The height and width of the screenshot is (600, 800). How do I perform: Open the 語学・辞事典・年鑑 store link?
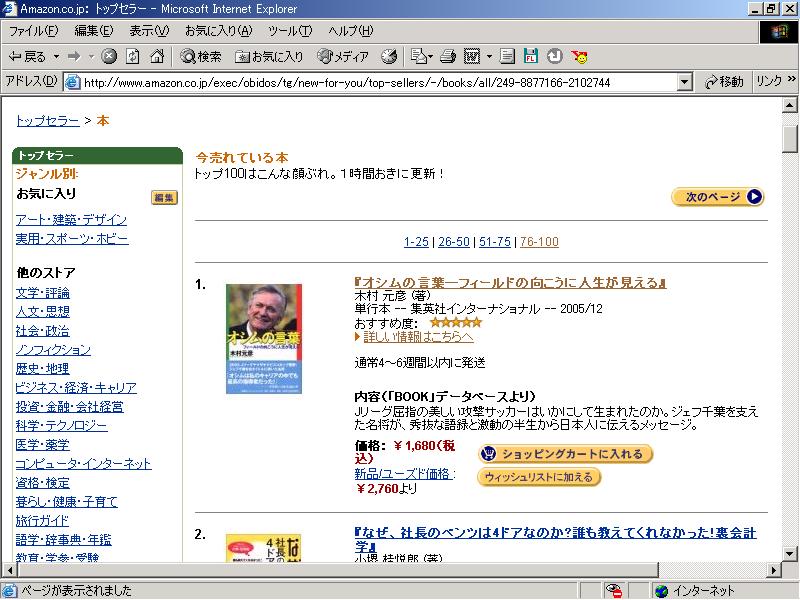[x=64, y=540]
